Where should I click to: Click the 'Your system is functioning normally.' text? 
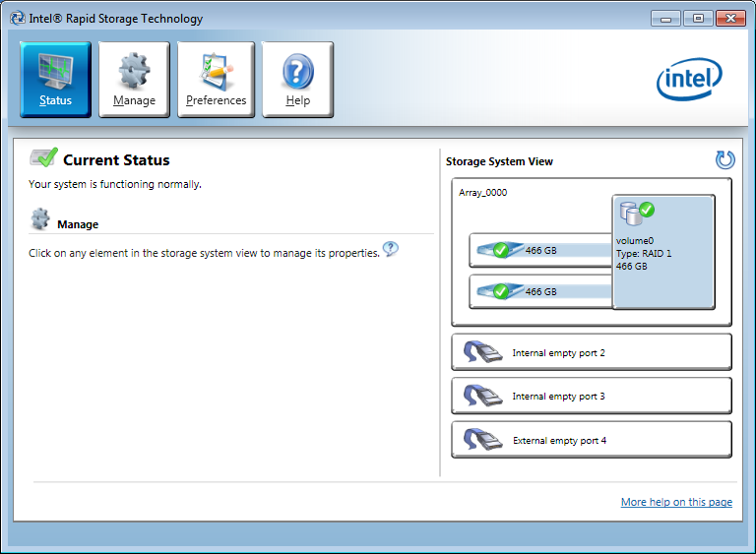(x=115, y=184)
